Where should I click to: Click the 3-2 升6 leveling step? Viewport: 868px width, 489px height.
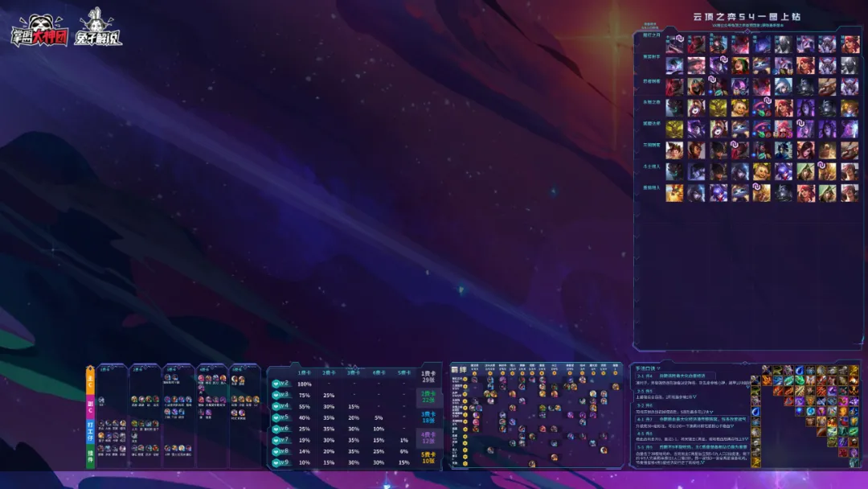click(643, 405)
